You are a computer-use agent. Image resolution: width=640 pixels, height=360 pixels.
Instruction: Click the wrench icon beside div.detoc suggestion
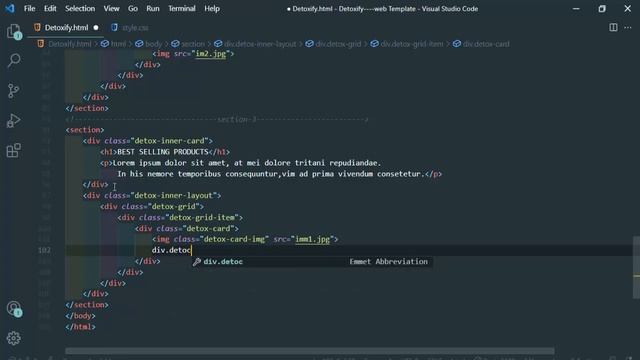tap(197, 262)
